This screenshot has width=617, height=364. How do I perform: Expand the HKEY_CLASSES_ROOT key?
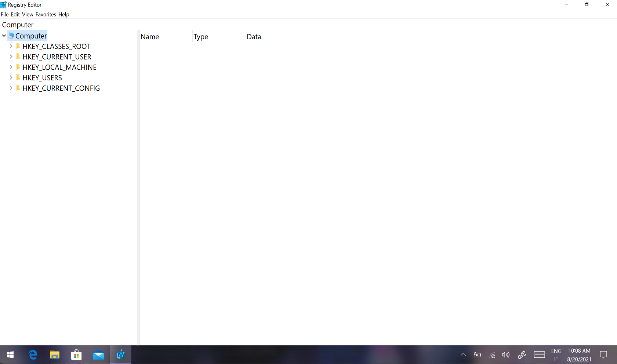click(11, 46)
